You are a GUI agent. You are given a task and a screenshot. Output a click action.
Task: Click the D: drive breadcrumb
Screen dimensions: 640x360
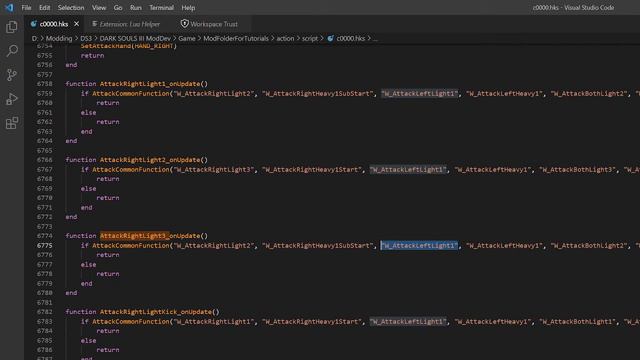click(35, 38)
